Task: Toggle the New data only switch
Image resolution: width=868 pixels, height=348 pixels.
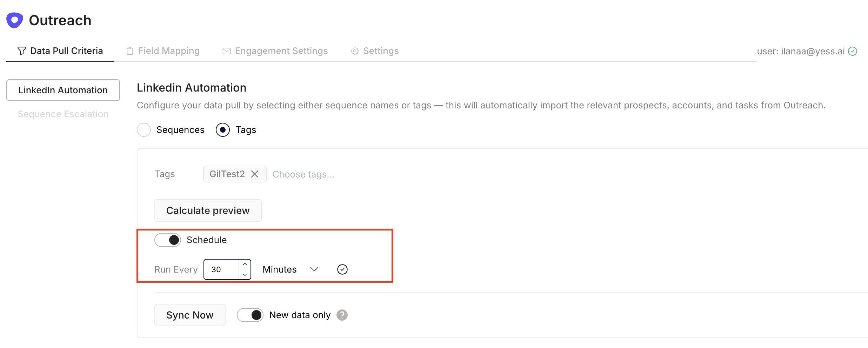Action: point(250,315)
